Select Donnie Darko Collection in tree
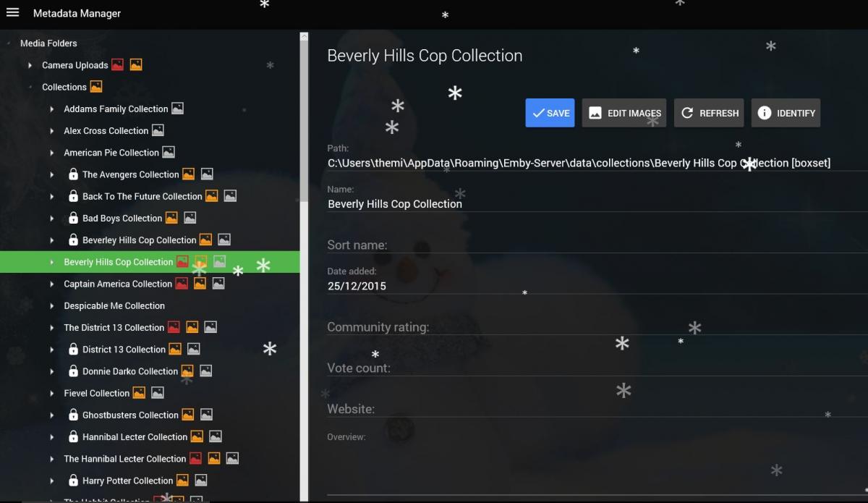The image size is (868, 503). click(x=130, y=371)
